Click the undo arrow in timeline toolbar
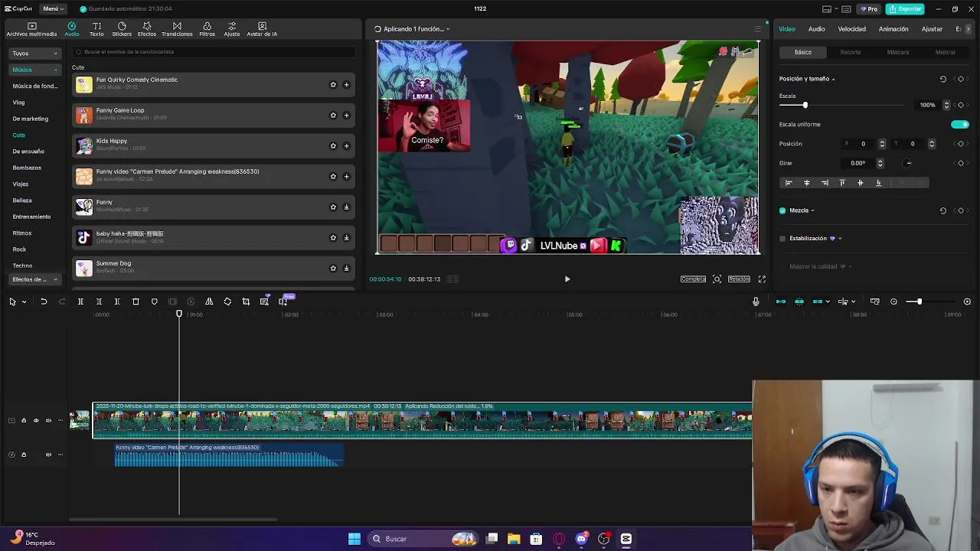This screenshot has width=980, height=551. pyautogui.click(x=44, y=302)
